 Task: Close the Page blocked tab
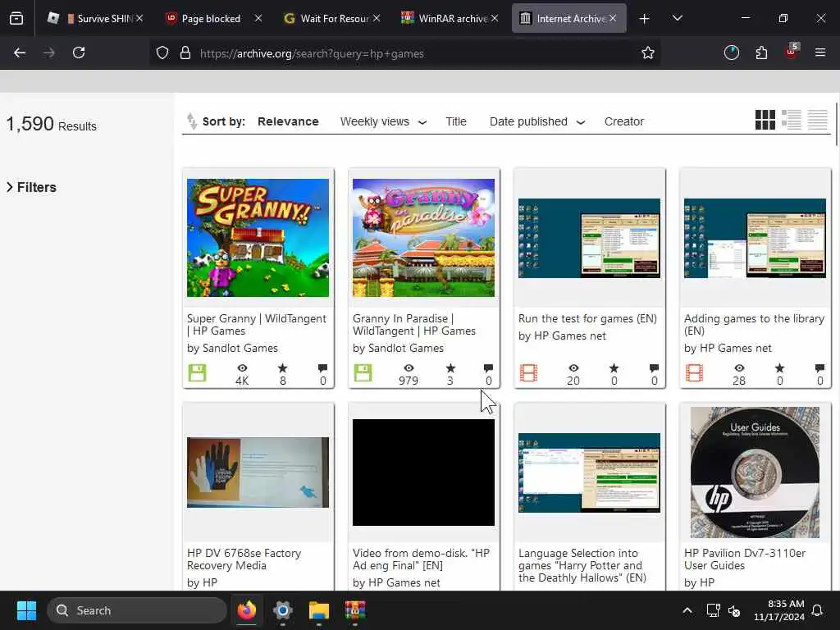click(258, 19)
